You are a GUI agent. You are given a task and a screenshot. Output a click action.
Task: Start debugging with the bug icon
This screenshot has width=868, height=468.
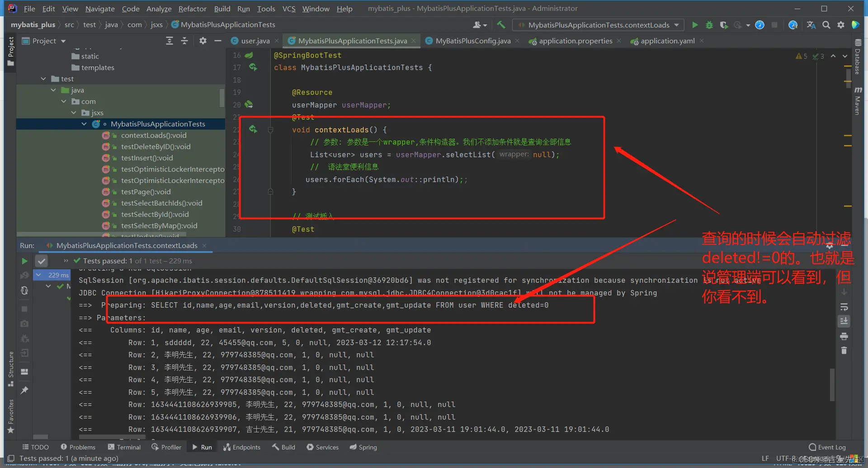709,25
